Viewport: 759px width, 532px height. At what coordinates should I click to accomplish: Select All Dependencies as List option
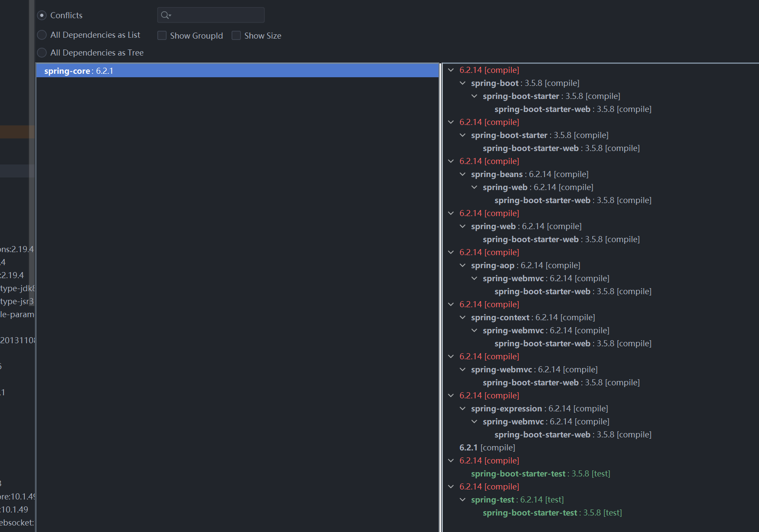coord(42,35)
